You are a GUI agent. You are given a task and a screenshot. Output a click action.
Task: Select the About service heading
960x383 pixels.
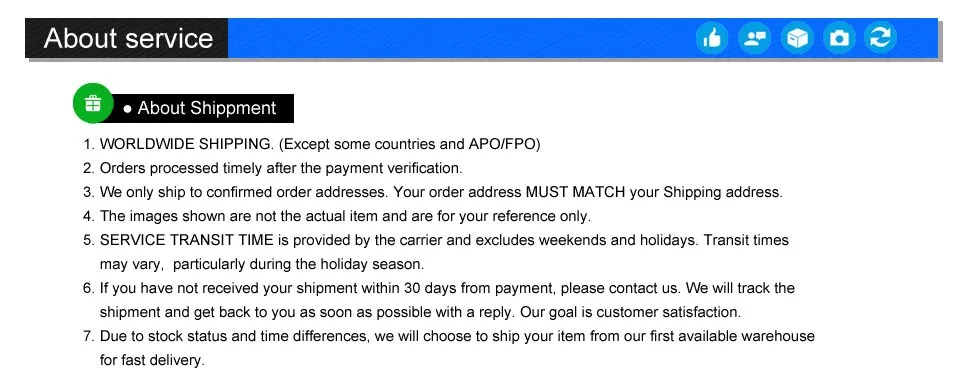(129, 38)
